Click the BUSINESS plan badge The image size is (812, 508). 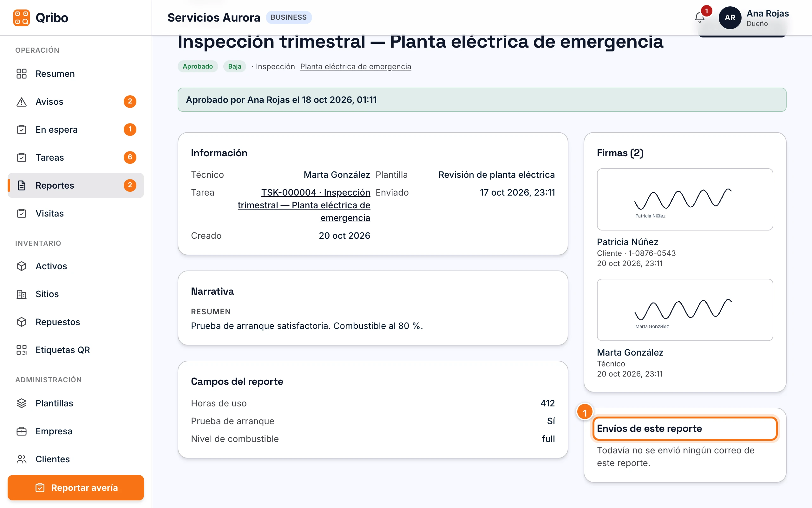tap(289, 17)
